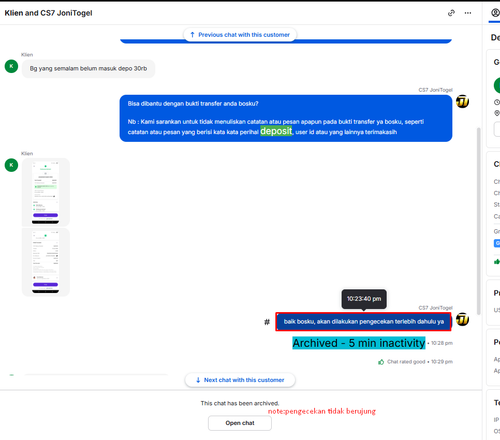Open the customer details profile icon tab

(495, 13)
